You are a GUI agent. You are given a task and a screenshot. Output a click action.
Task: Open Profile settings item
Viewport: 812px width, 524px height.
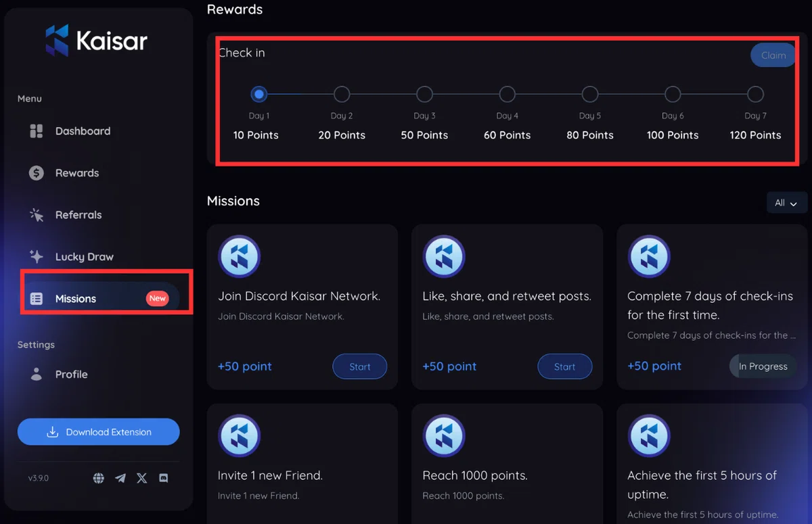[x=99, y=375]
